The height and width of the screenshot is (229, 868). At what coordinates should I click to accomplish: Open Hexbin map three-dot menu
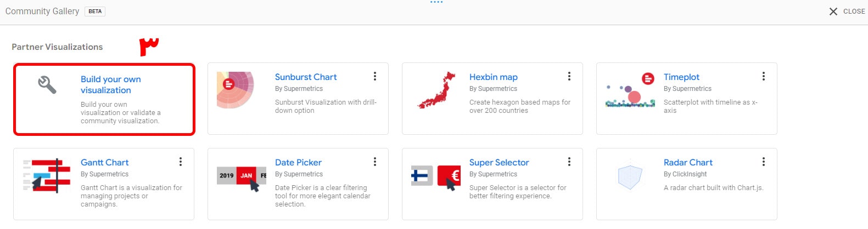click(x=569, y=76)
